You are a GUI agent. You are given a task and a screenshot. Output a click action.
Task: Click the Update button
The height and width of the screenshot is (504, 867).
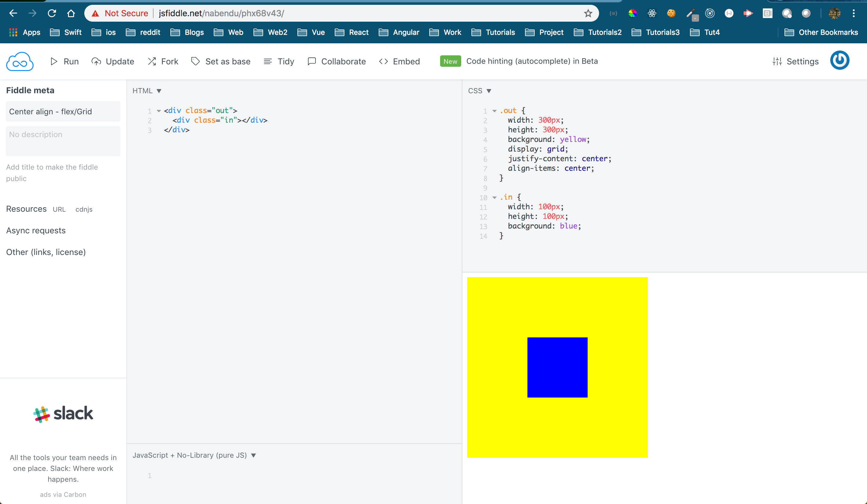click(x=113, y=62)
